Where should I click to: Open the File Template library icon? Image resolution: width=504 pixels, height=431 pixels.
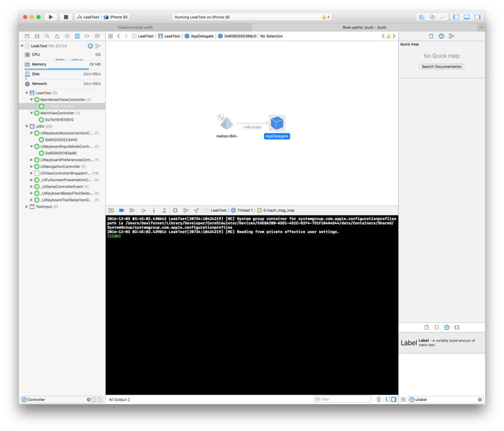(x=427, y=328)
